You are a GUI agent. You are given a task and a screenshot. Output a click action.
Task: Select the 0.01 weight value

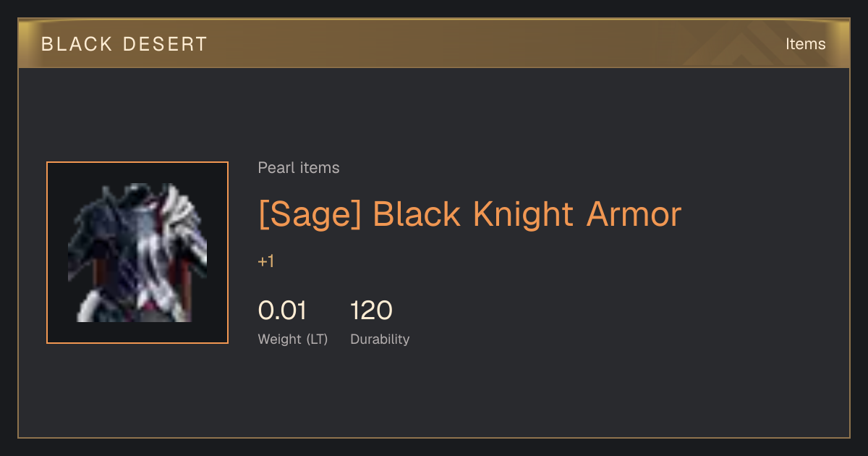pyautogui.click(x=282, y=311)
